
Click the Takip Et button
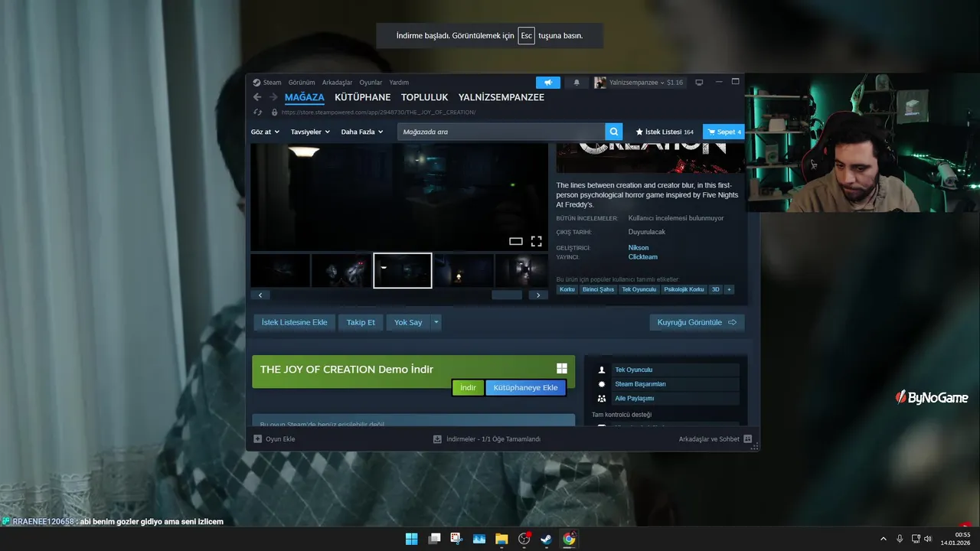pyautogui.click(x=361, y=322)
